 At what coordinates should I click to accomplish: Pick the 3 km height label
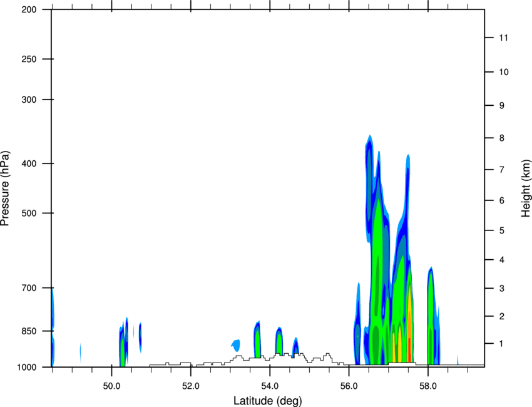502,289
